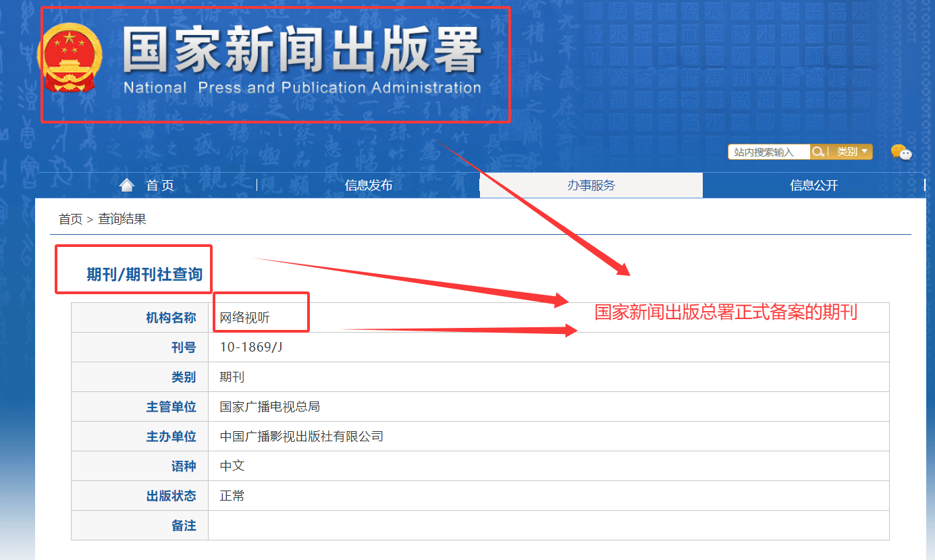Click the national emblem logo
The width and height of the screenshot is (935, 560).
[x=70, y=59]
